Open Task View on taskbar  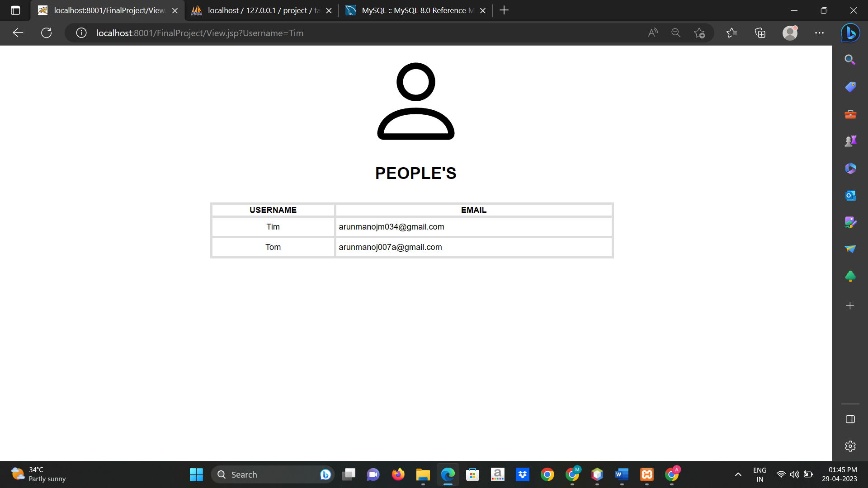349,474
